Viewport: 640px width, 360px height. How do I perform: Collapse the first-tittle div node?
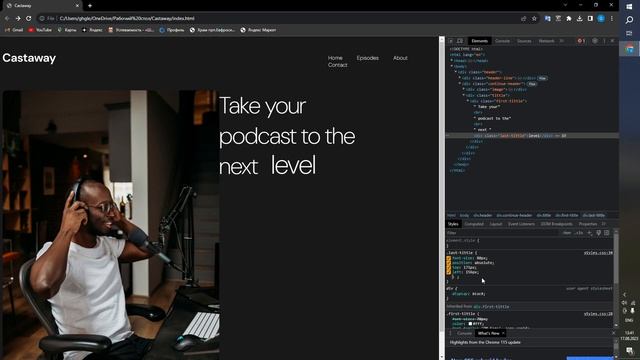[x=468, y=100]
